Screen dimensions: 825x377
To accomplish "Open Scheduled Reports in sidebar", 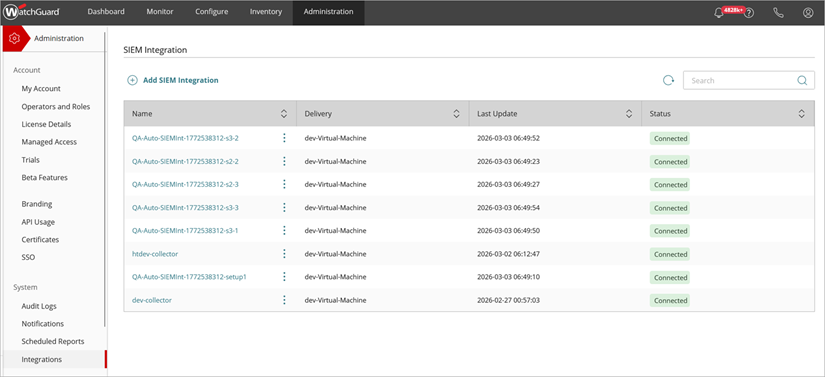I will click(53, 342).
